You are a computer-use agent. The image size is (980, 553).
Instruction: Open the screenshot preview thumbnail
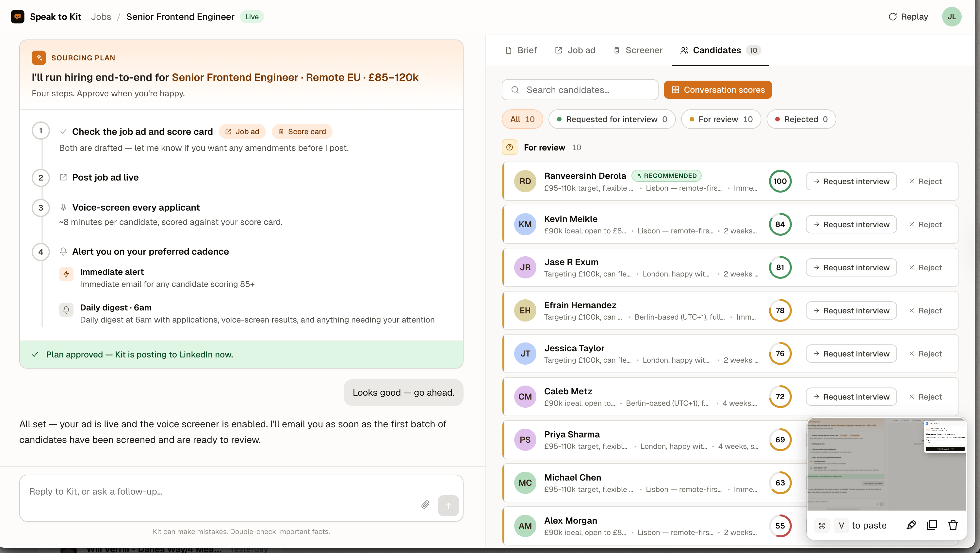[887, 465]
